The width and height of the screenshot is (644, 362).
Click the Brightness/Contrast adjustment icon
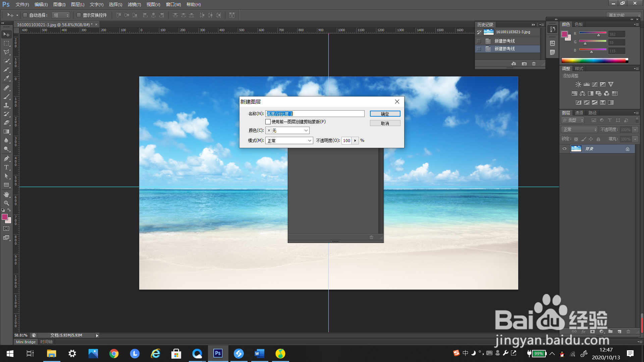coord(578,84)
